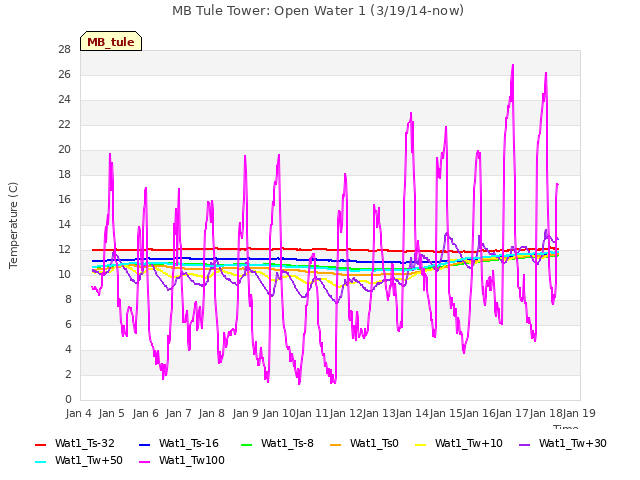640x480 pixels.
Task: Click the 24 y-axis tick label
Action: (x=64, y=100)
